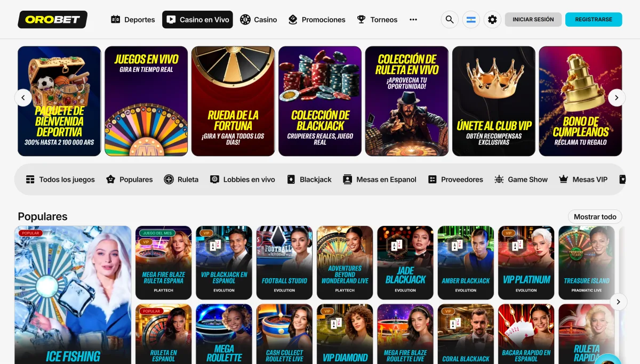The image size is (640, 364).
Task: Launch Treasure Island game
Action: 587,262
